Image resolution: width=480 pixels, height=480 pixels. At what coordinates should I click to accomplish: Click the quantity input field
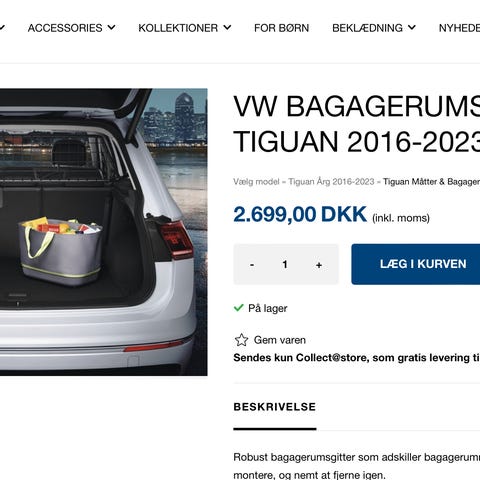coord(285,264)
